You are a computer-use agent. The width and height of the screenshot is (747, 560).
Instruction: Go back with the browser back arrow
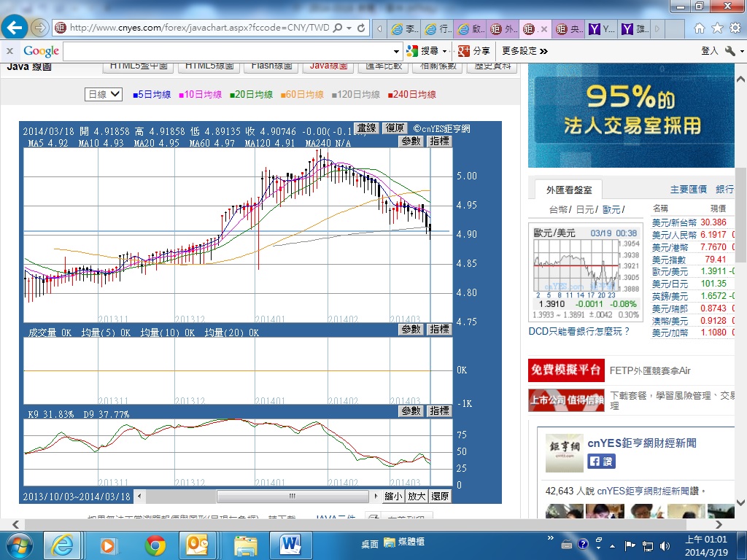tap(14, 28)
